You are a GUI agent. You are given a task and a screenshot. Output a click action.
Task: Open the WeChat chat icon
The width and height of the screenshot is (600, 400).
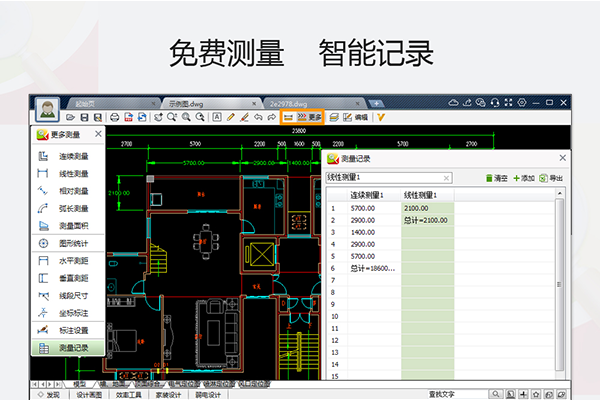(481, 103)
